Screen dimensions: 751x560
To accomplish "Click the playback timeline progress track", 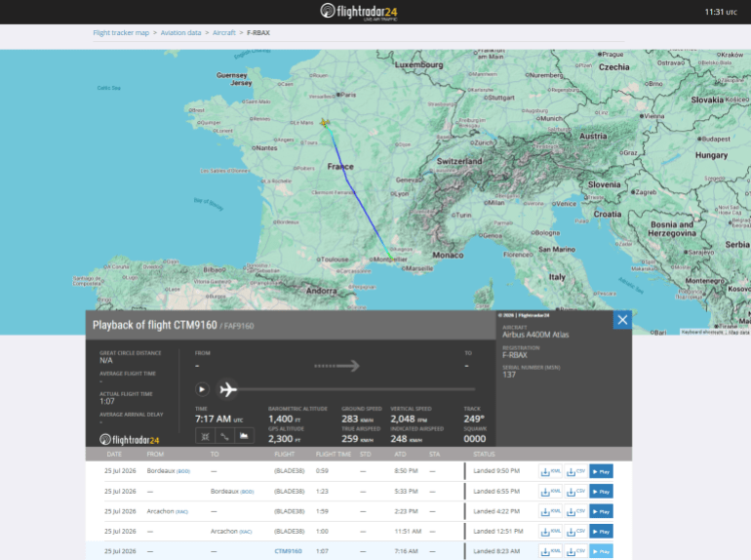I will (x=356, y=389).
